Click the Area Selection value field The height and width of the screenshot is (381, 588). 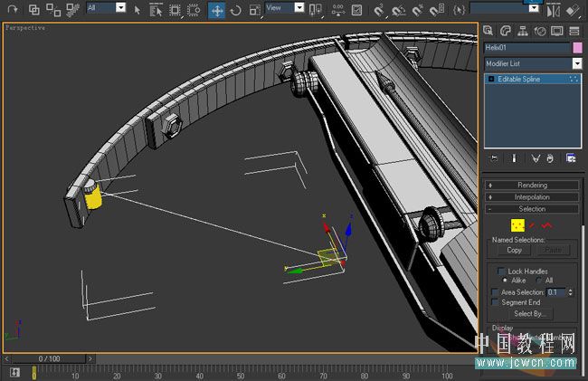click(x=556, y=291)
